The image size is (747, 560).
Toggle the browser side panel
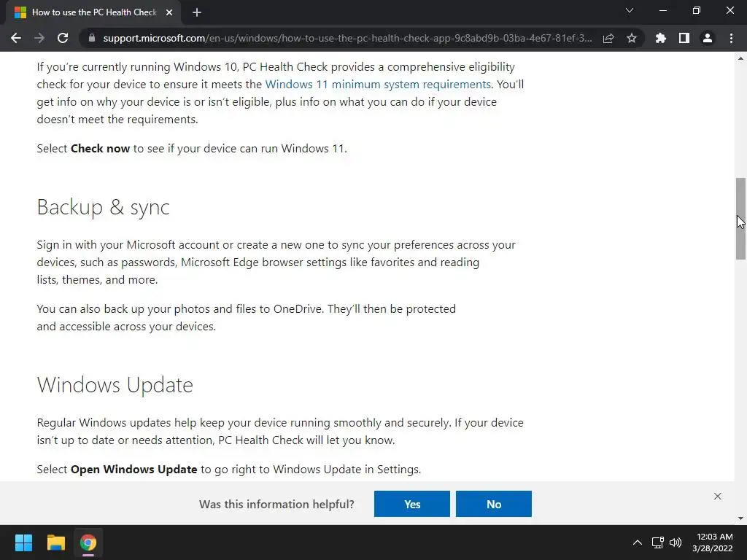tap(684, 38)
